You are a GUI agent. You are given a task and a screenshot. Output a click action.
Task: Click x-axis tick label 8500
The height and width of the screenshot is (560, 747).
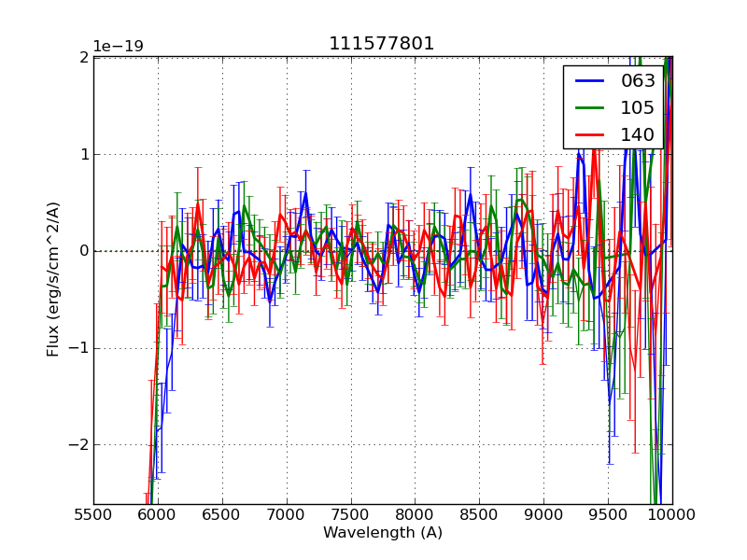click(479, 513)
